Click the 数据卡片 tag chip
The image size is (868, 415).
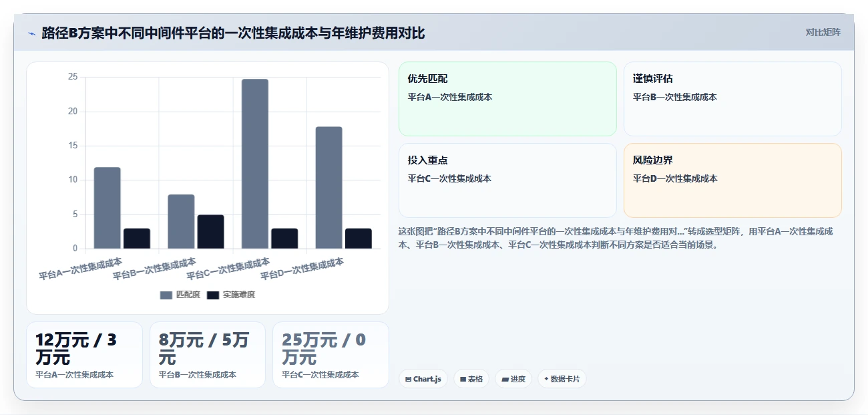pos(562,379)
